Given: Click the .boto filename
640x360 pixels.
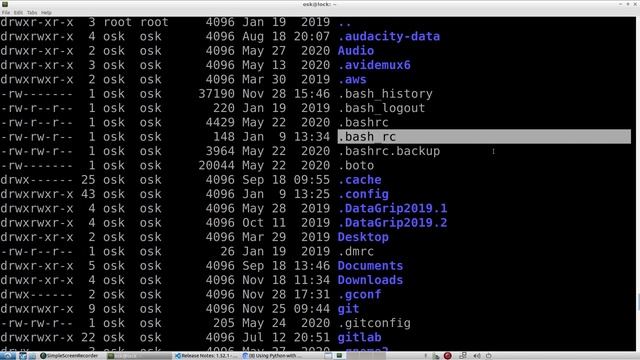Looking at the screenshot, I should [x=356, y=165].
